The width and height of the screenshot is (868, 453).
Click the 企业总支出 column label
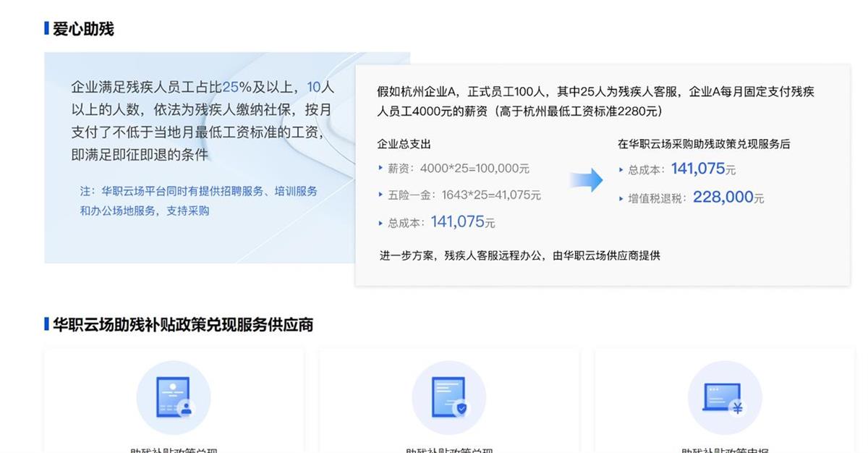(x=404, y=144)
